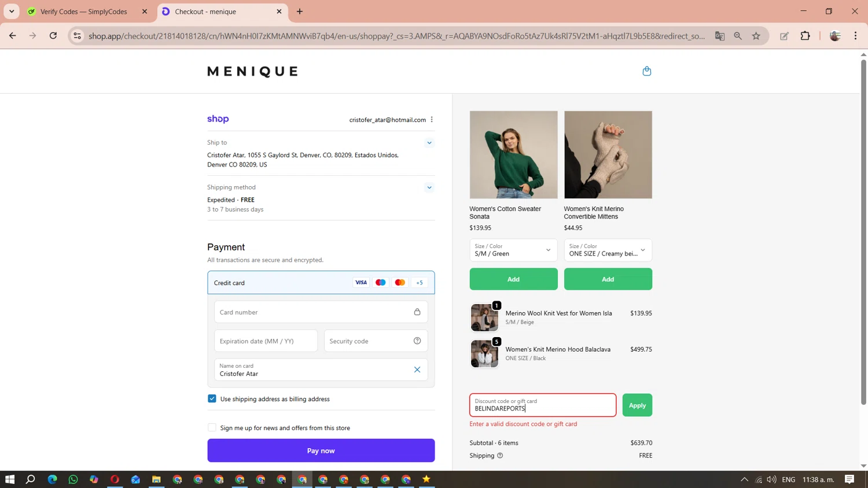
Task: Open the taskbar clock showing 11:38 a. m.
Action: point(818,479)
